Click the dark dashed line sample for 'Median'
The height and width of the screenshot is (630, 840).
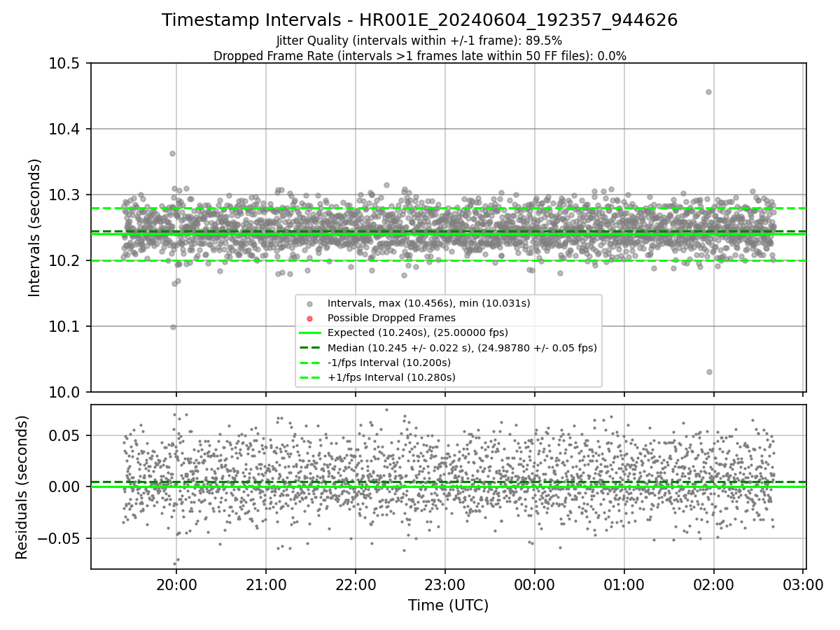click(311, 348)
